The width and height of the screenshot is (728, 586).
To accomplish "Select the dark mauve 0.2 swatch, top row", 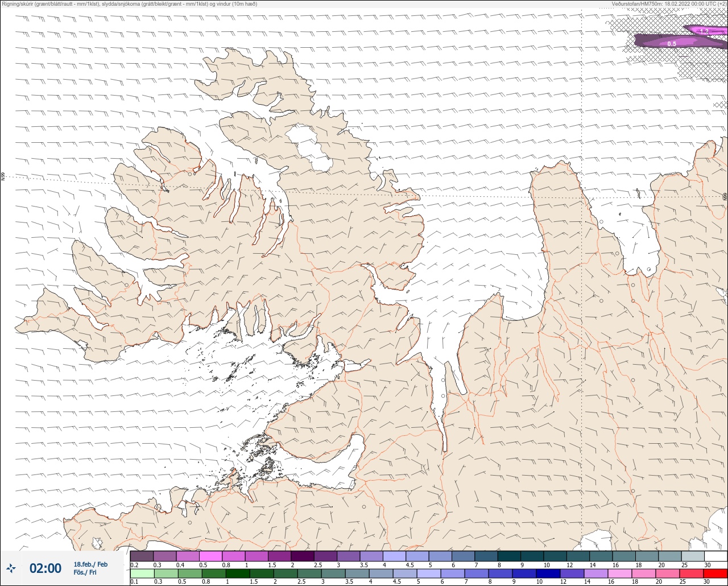I will [142, 556].
